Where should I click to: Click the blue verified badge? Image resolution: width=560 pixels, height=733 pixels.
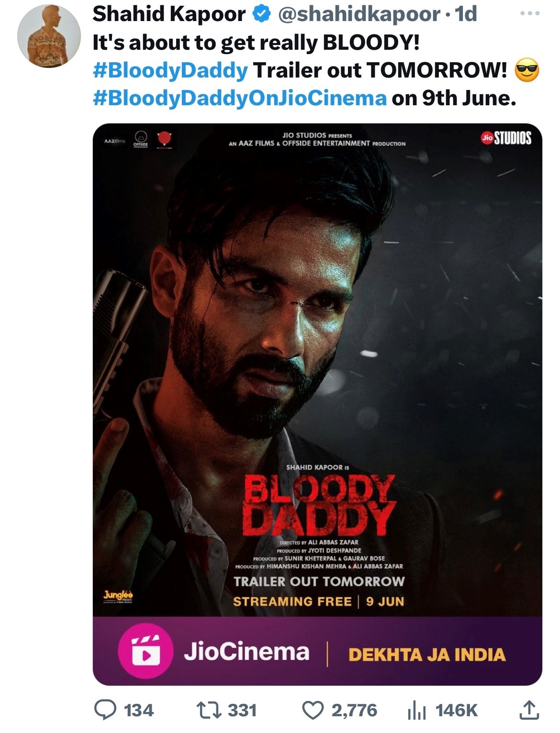(260, 15)
